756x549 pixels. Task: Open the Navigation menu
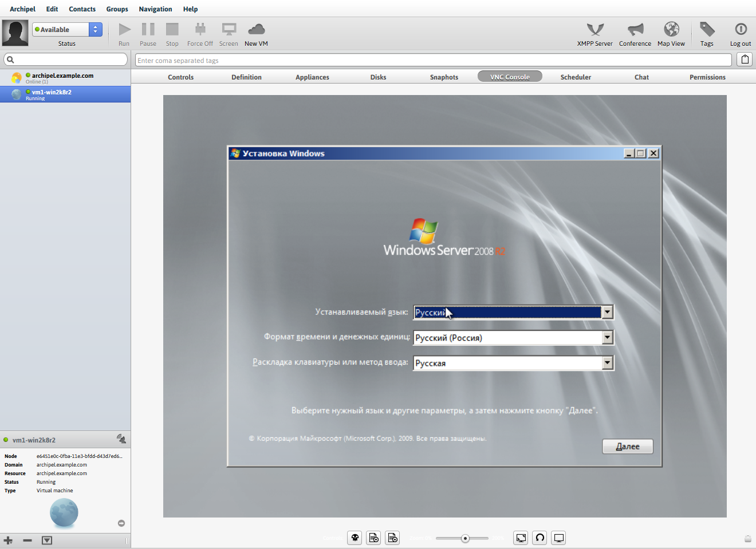point(155,9)
